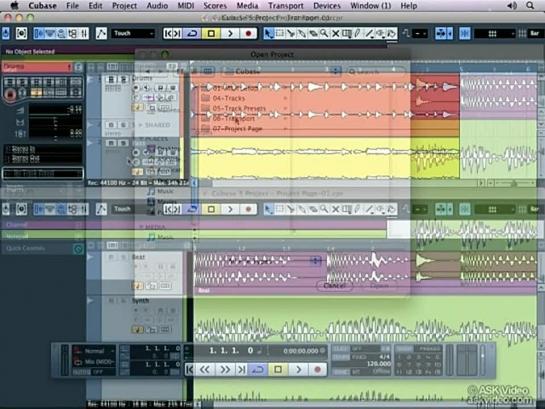This screenshot has height=409, width=545.
Task: Select the Mute X tool
Action: [x=335, y=33]
